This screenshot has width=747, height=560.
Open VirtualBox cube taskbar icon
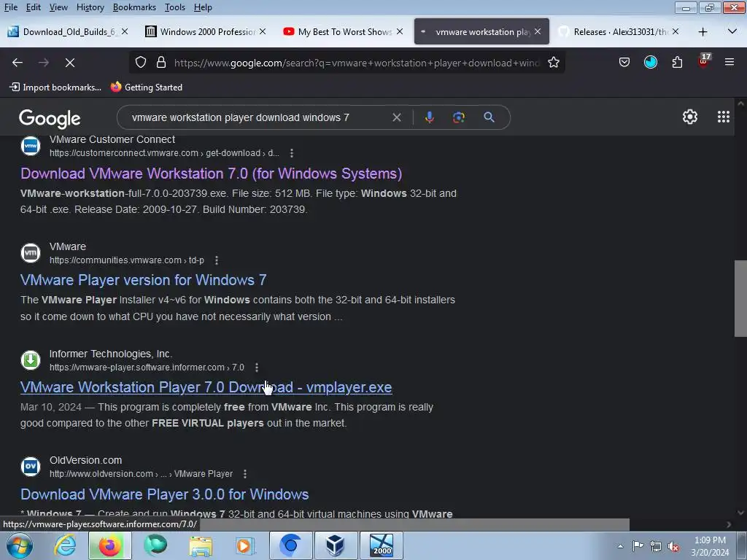point(336,545)
